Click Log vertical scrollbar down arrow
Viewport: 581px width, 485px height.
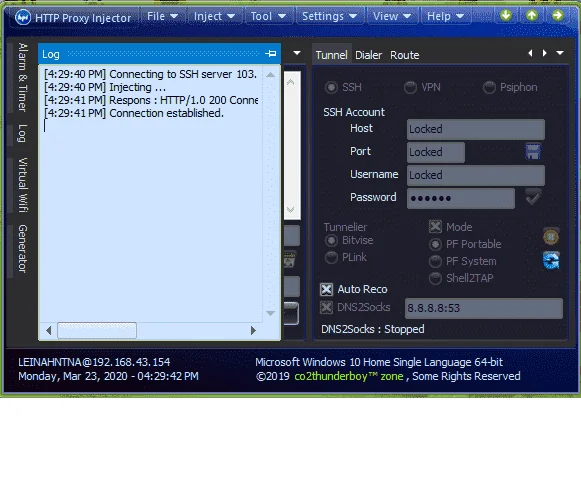coord(270,313)
